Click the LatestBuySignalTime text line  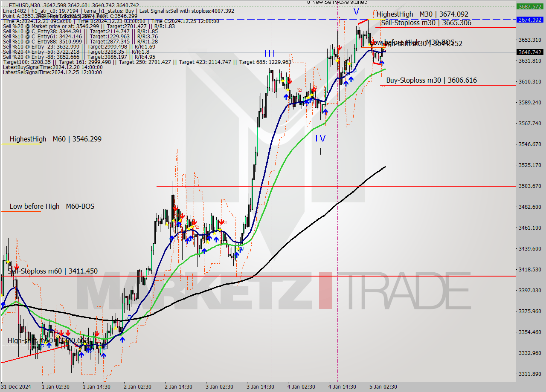(x=52, y=67)
